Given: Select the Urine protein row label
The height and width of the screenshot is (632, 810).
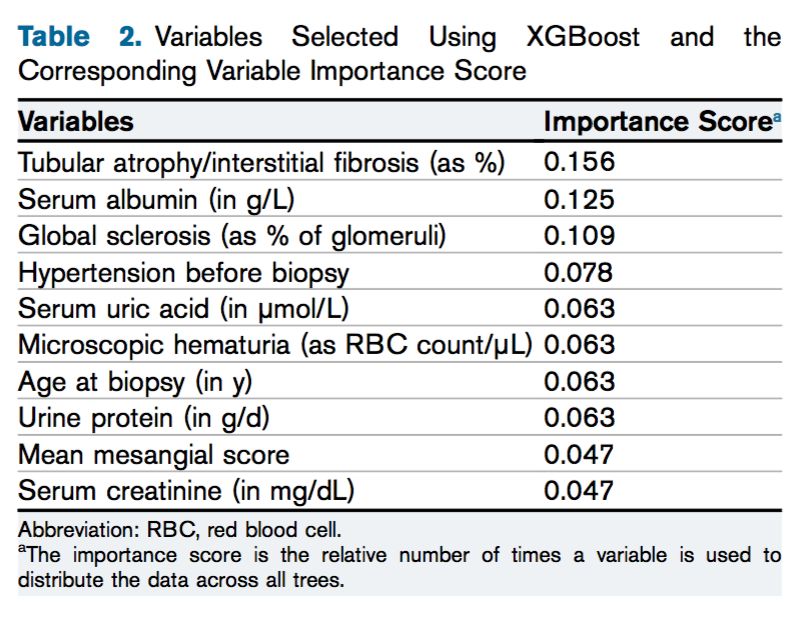Looking at the screenshot, I should click(x=146, y=418).
